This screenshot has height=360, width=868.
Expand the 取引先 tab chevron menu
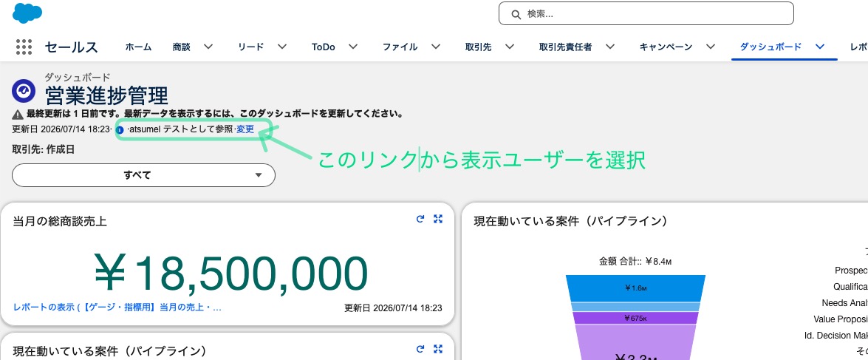[510, 47]
